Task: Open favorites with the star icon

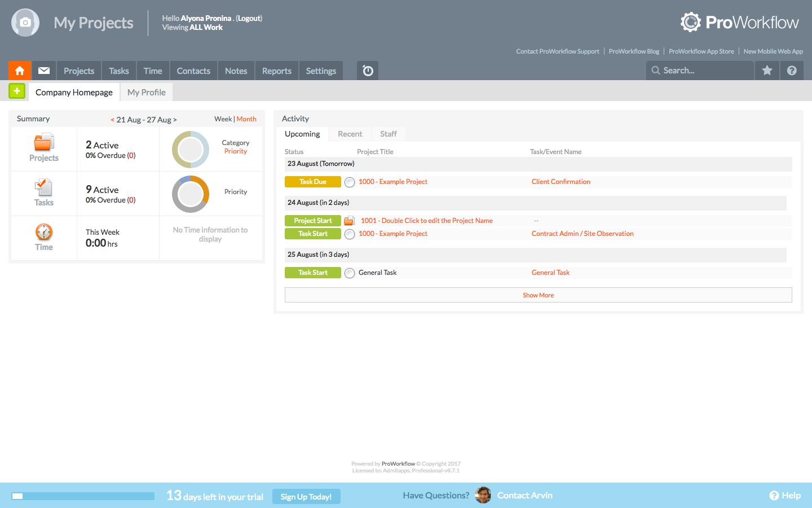Action: click(767, 70)
